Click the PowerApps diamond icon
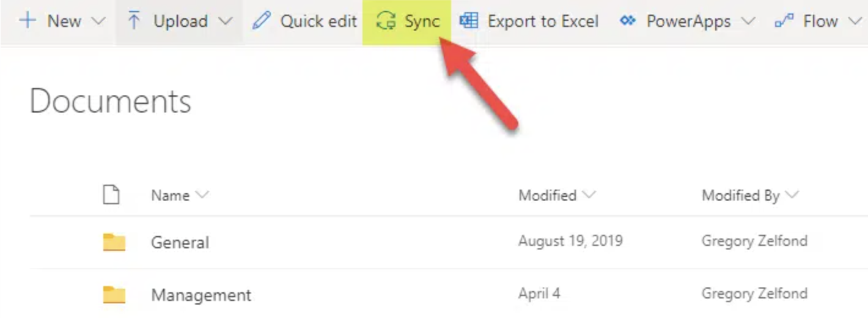Viewport: 868px width, 318px height. (x=628, y=21)
